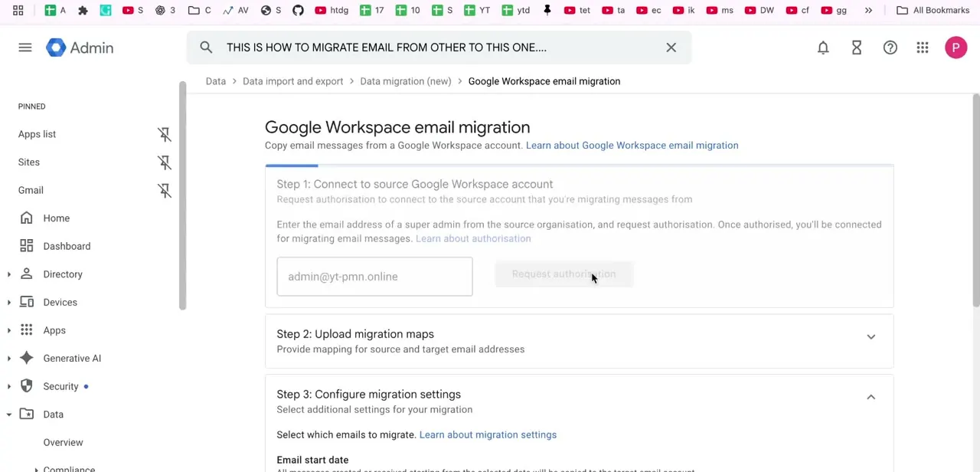Image resolution: width=980 pixels, height=472 pixels.
Task: Expand the Generative AI section arrow
Action: 9,358
